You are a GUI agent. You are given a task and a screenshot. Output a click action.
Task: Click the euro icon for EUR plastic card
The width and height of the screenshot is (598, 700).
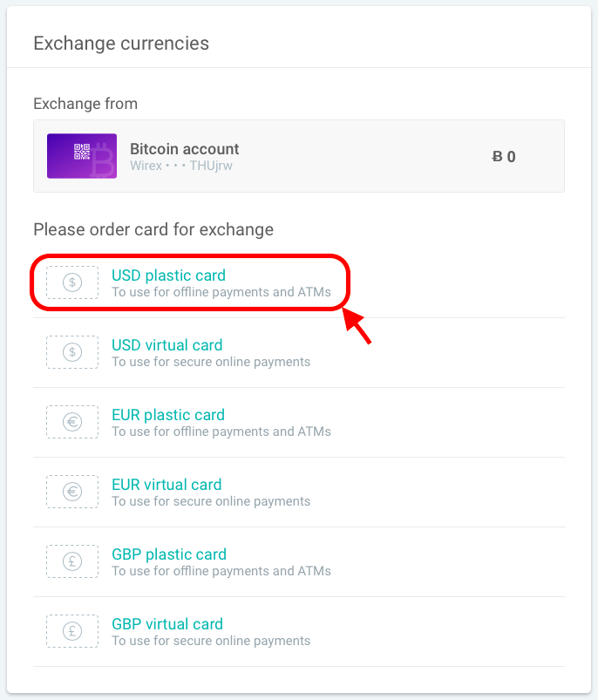(72, 422)
